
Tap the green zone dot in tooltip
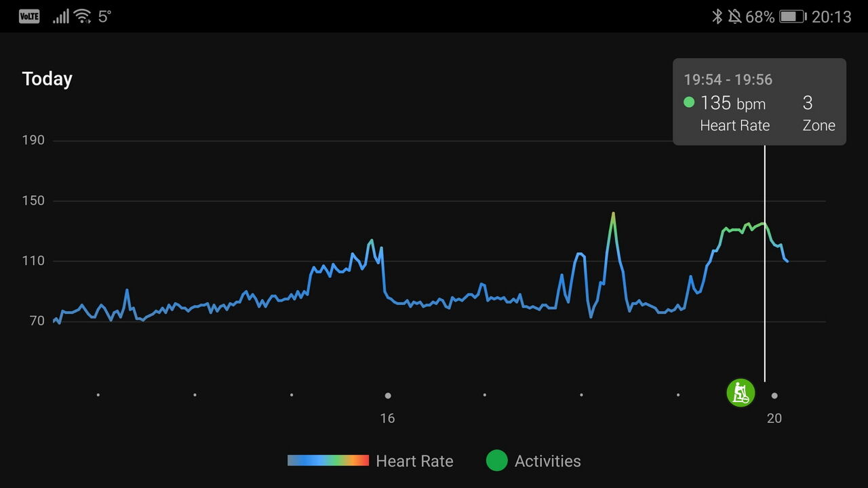(689, 102)
